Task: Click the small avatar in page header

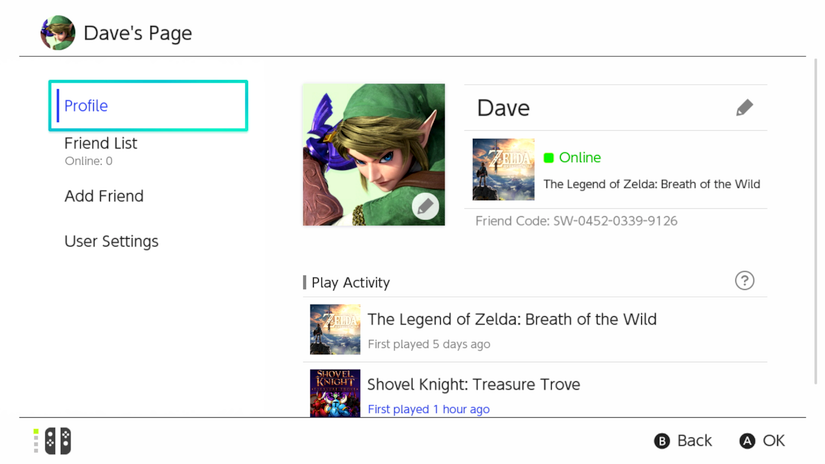Action: [58, 33]
